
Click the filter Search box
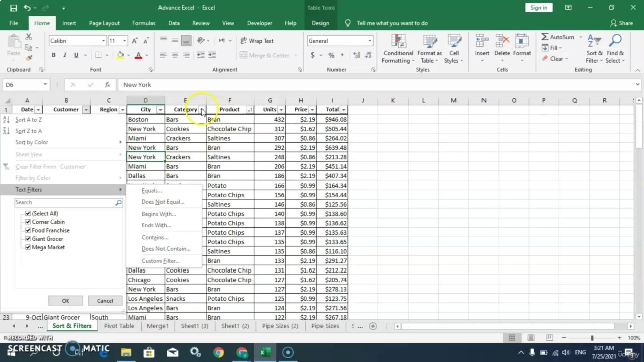[68, 202]
